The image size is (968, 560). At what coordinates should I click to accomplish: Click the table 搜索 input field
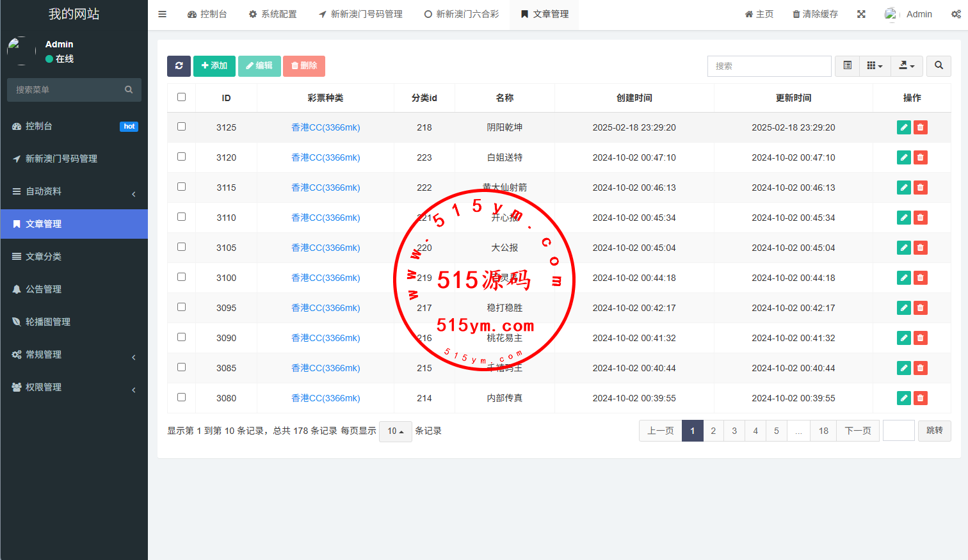(x=769, y=66)
